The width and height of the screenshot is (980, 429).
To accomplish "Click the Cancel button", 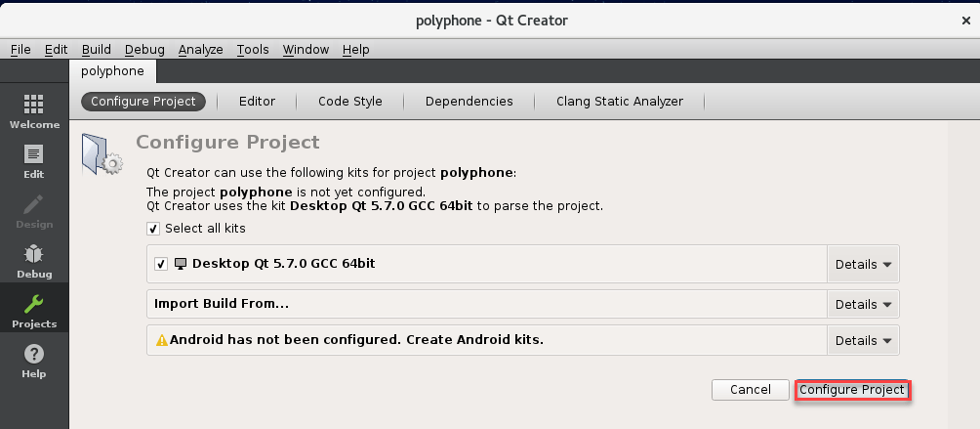I will pyautogui.click(x=750, y=390).
